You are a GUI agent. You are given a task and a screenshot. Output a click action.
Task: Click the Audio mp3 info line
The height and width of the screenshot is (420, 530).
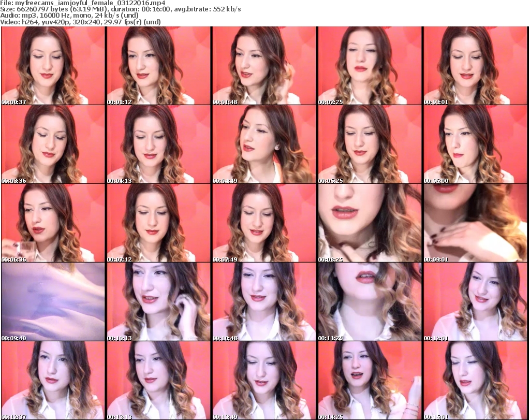[69, 16]
